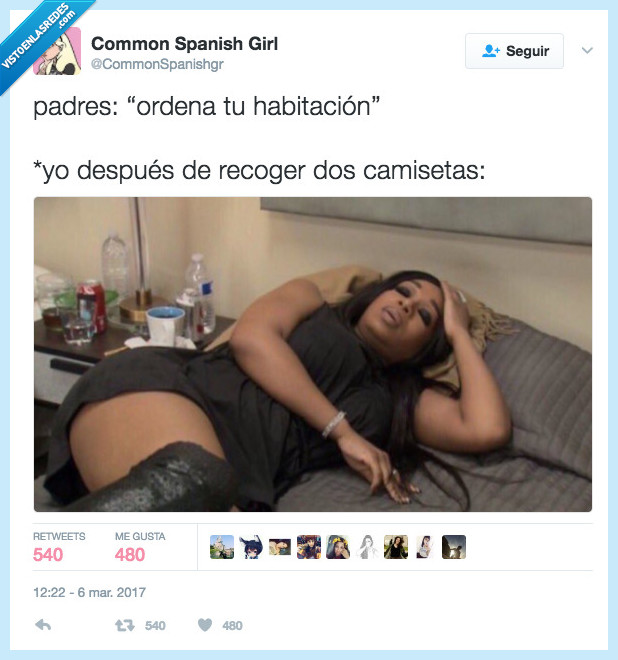Click like count 480 beside heart

coord(232,625)
